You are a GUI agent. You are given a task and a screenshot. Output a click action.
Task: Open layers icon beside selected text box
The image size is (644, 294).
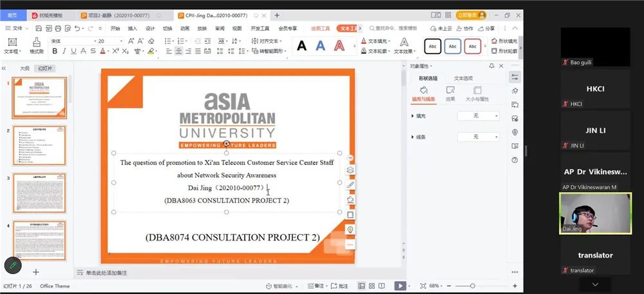click(x=350, y=170)
